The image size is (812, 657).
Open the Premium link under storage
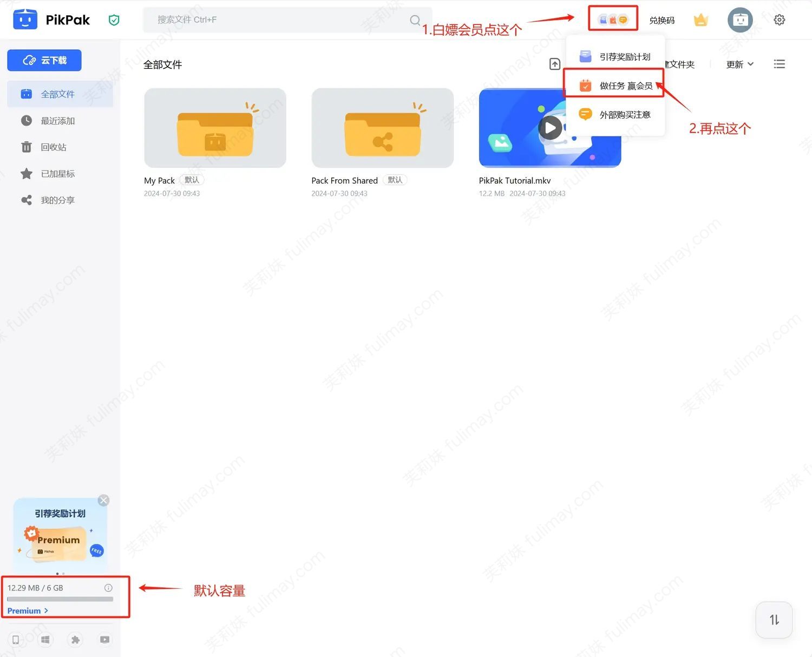[28, 610]
